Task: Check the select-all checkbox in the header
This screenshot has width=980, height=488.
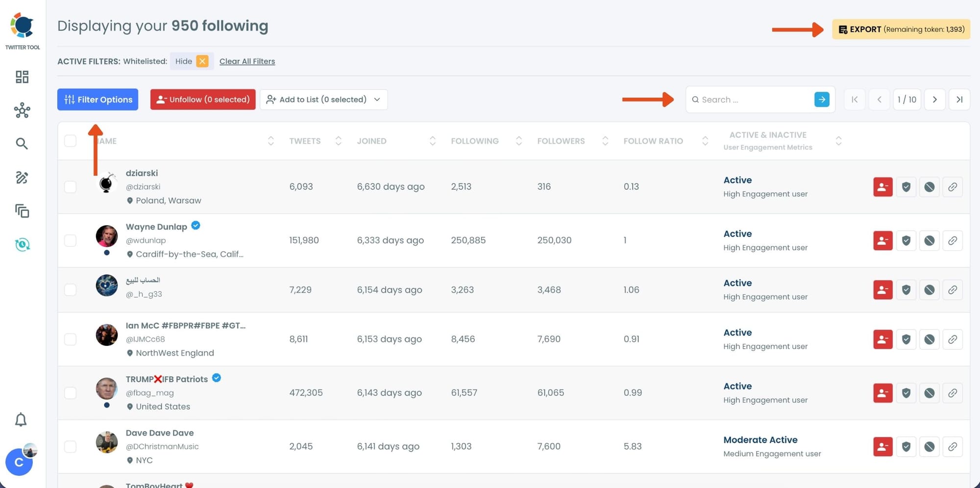Action: [70, 140]
